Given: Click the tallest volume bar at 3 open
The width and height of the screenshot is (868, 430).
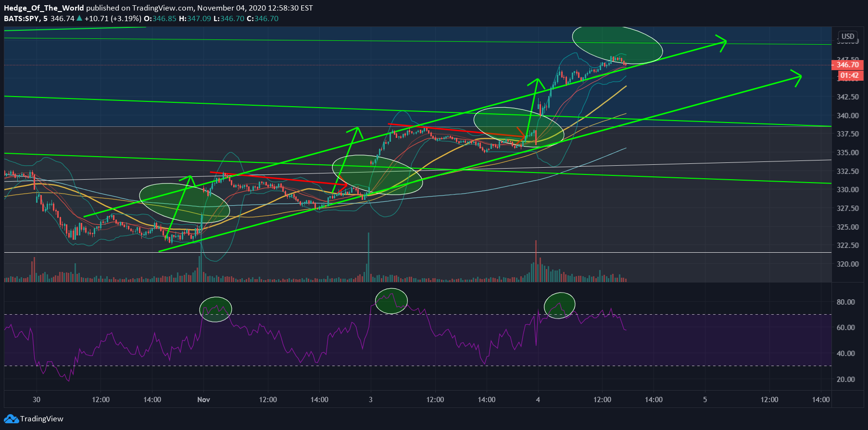Looking at the screenshot, I should click(x=368, y=257).
